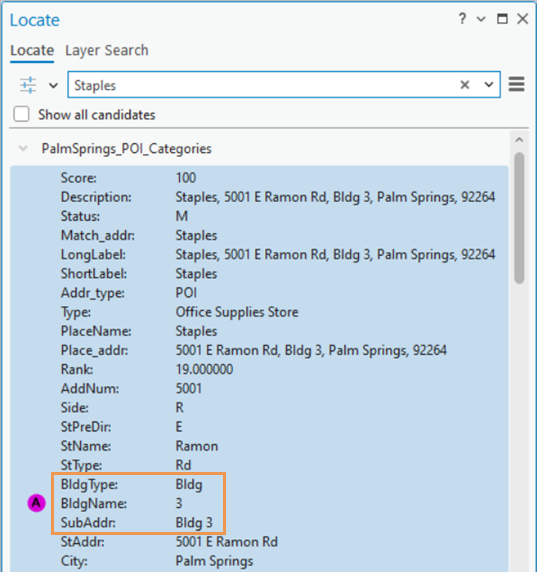Close the Locate pane
Viewport: 537px width, 572px height.
(x=523, y=19)
